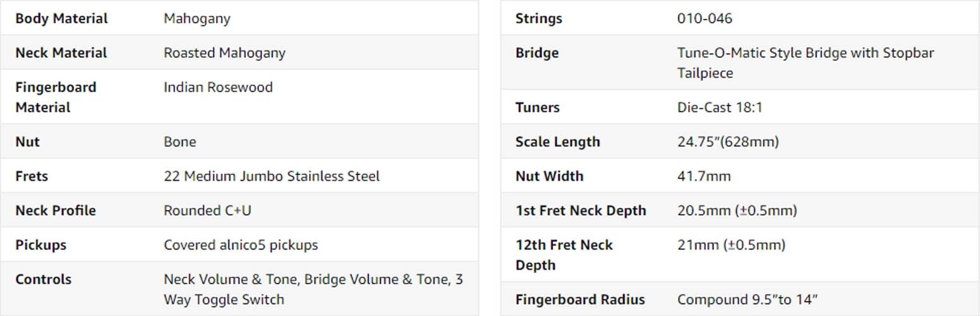The width and height of the screenshot is (980, 316).
Task: Click the Scale Length label
Action: (x=557, y=142)
